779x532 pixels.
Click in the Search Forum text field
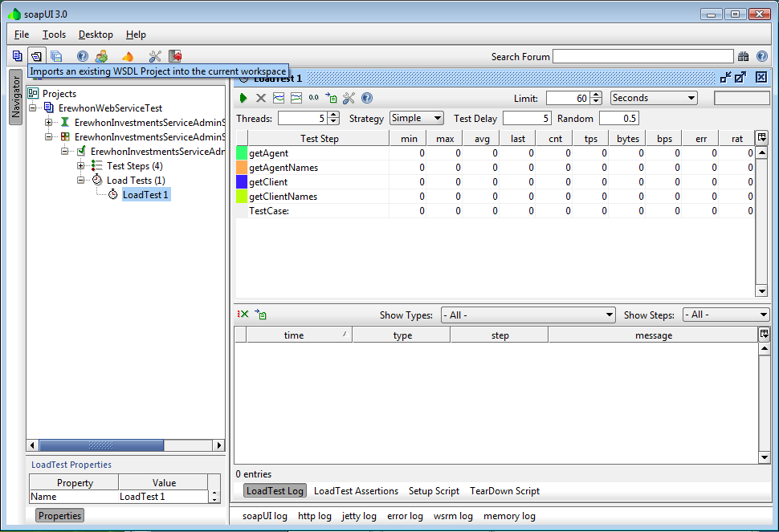click(x=642, y=57)
